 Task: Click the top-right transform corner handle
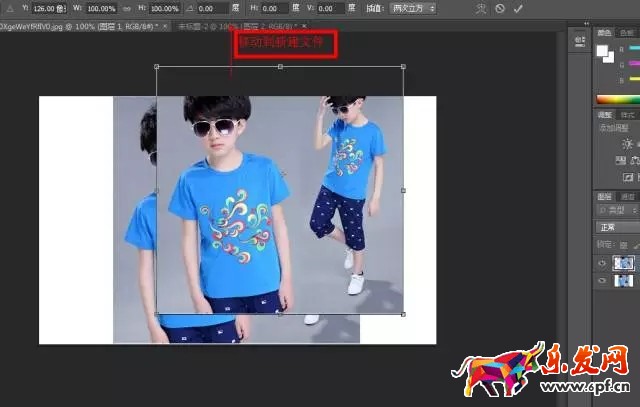point(403,67)
